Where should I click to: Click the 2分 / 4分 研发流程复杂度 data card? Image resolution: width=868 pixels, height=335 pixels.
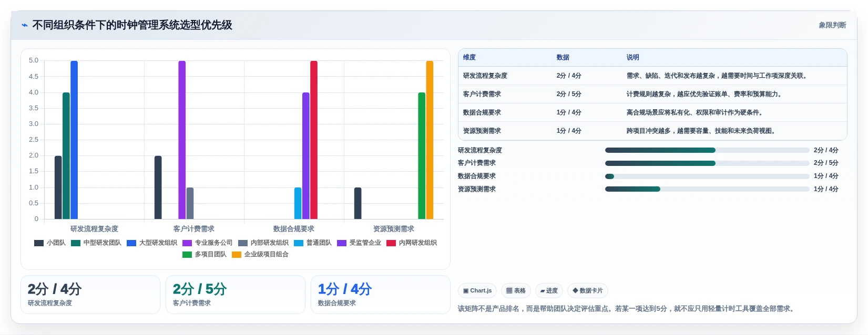click(90, 295)
